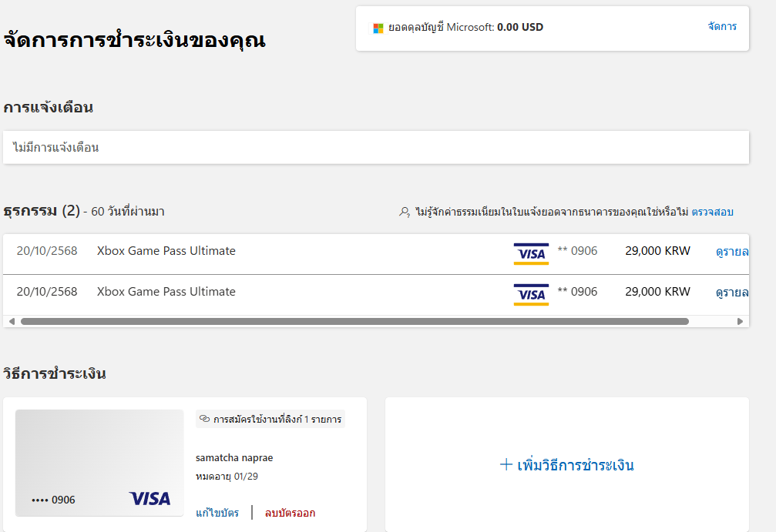Click the plus icon in add payment card

tap(506, 464)
